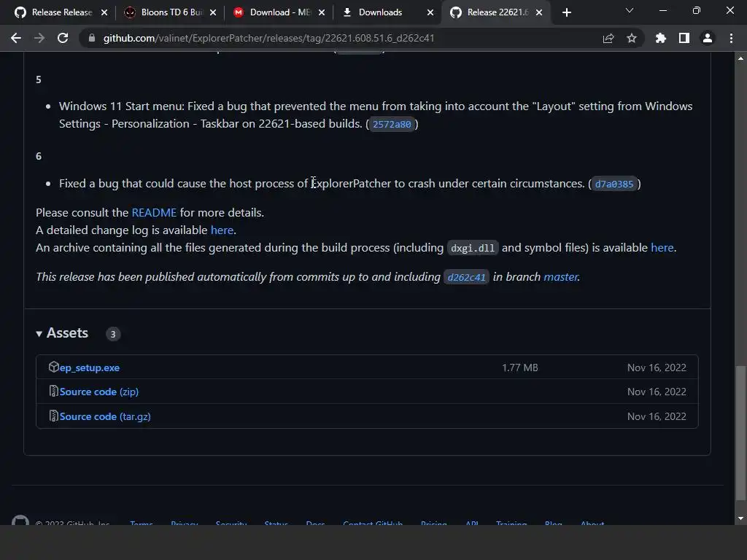Open commit 2572a80 link

pyautogui.click(x=392, y=124)
